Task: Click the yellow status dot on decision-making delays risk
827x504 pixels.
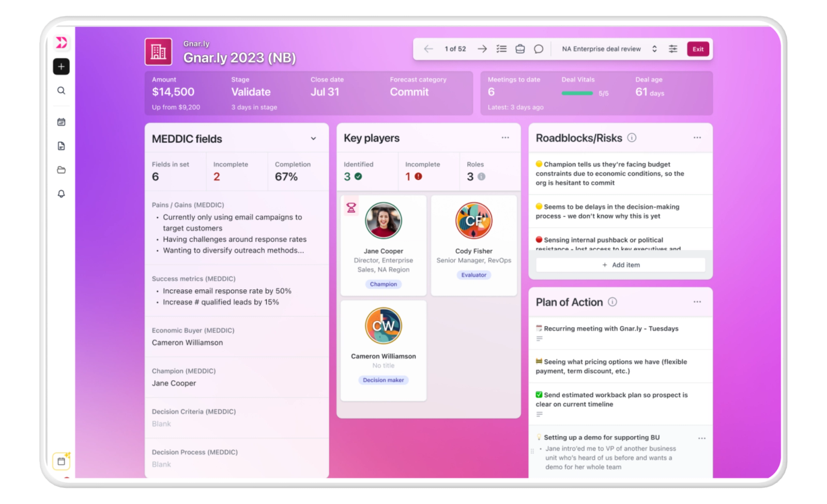Action: point(539,207)
